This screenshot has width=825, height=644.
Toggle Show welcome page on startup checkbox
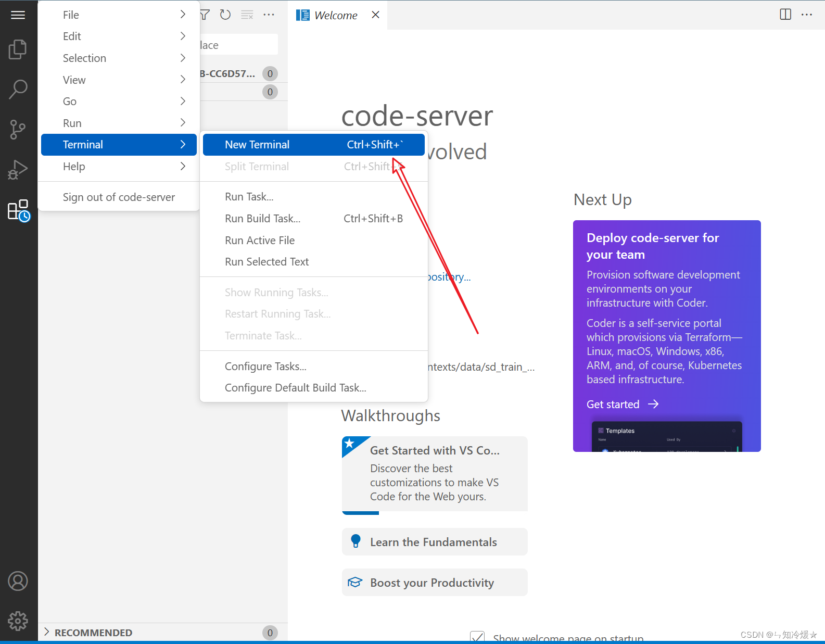(477, 637)
